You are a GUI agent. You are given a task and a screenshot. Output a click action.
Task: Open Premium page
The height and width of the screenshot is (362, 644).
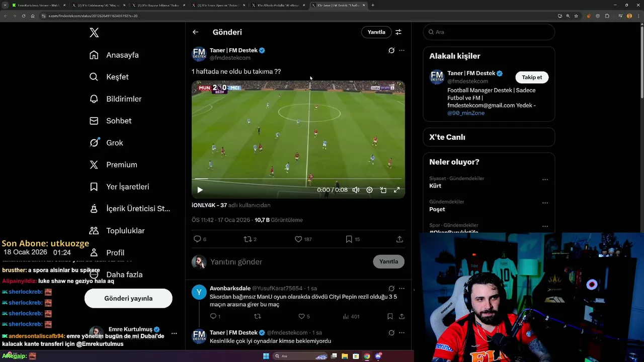click(x=113, y=164)
